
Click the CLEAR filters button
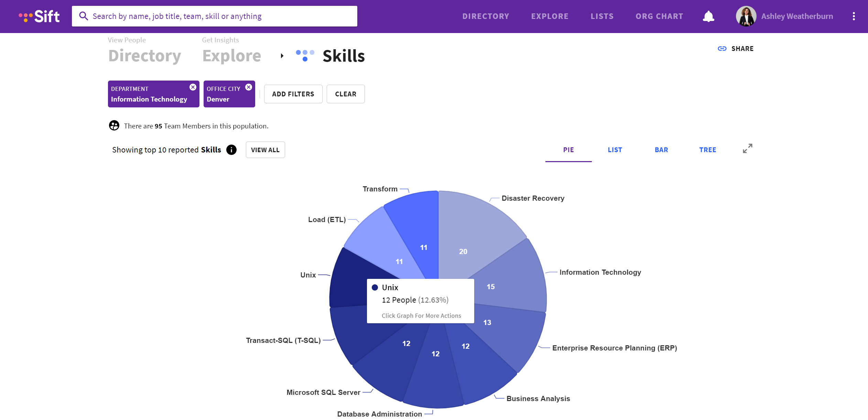coord(345,94)
